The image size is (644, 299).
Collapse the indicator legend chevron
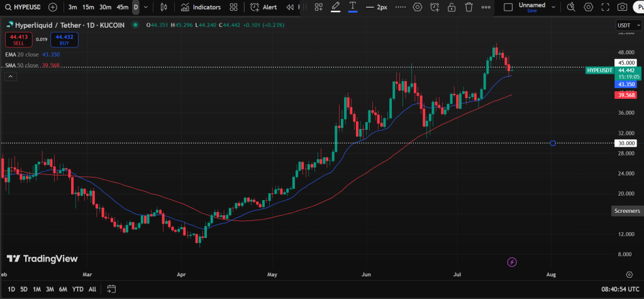[x=11, y=77]
